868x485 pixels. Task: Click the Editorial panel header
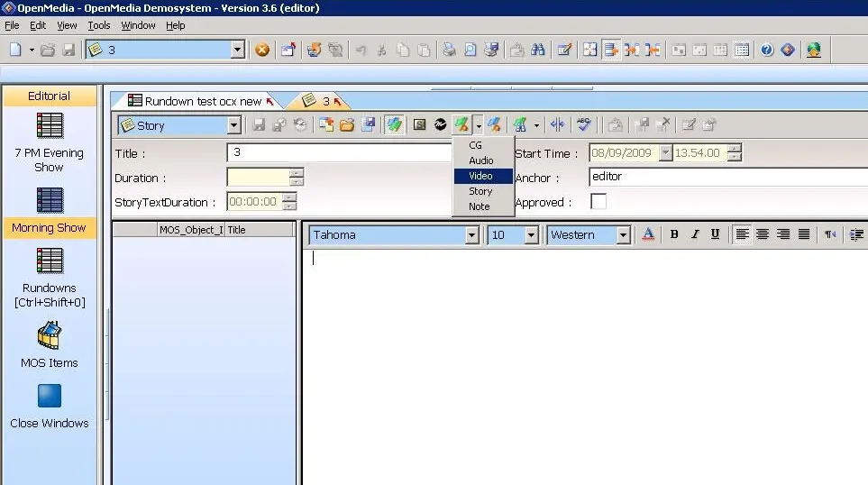(50, 96)
